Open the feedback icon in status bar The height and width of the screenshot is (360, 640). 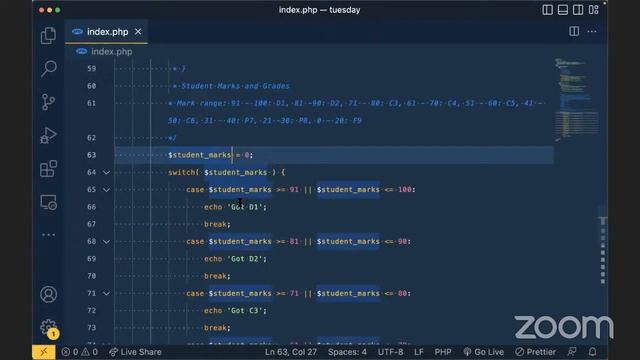[572, 352]
